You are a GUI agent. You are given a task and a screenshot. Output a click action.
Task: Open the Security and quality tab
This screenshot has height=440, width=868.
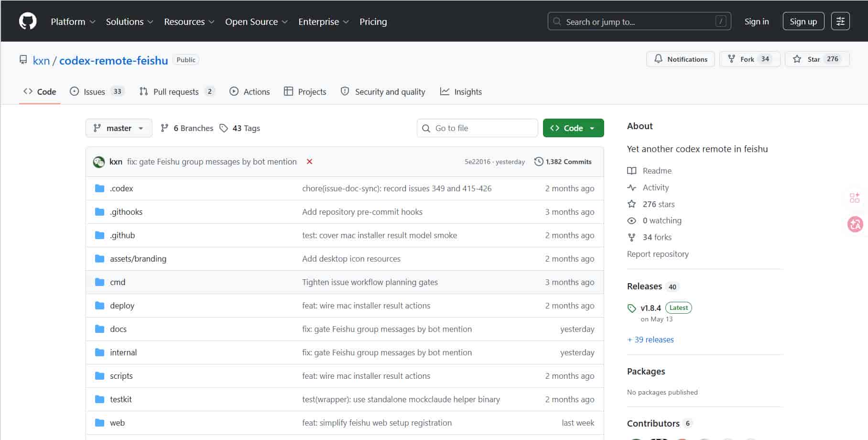(x=383, y=91)
